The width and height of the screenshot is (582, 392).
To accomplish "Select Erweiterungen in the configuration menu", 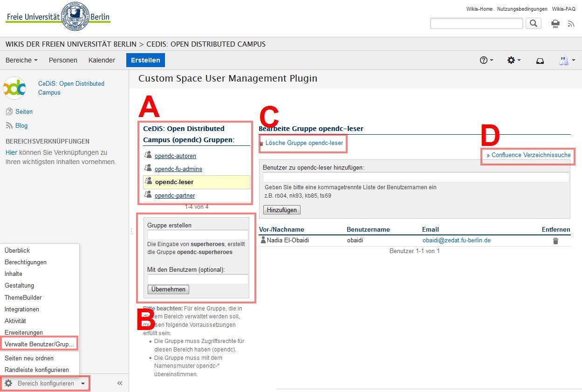I will tap(24, 332).
